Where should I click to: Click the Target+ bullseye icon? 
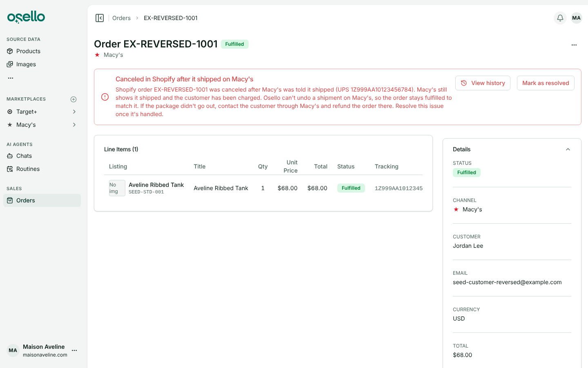[10, 112]
